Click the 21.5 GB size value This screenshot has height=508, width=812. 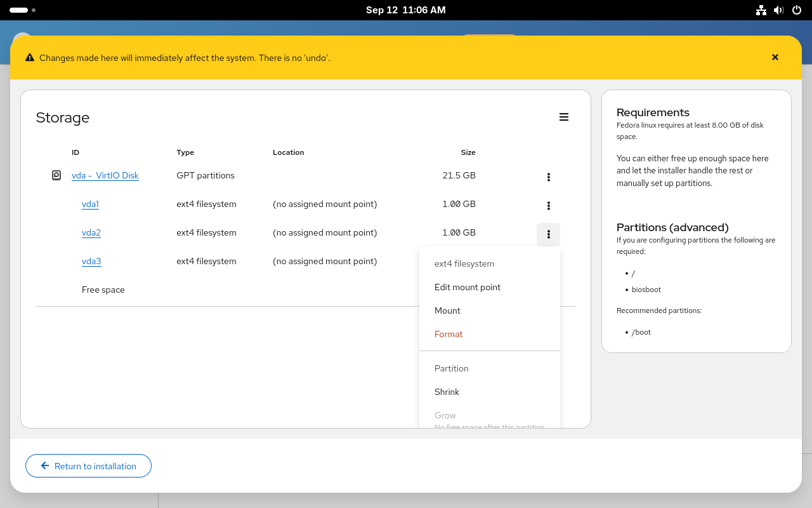[x=459, y=175]
